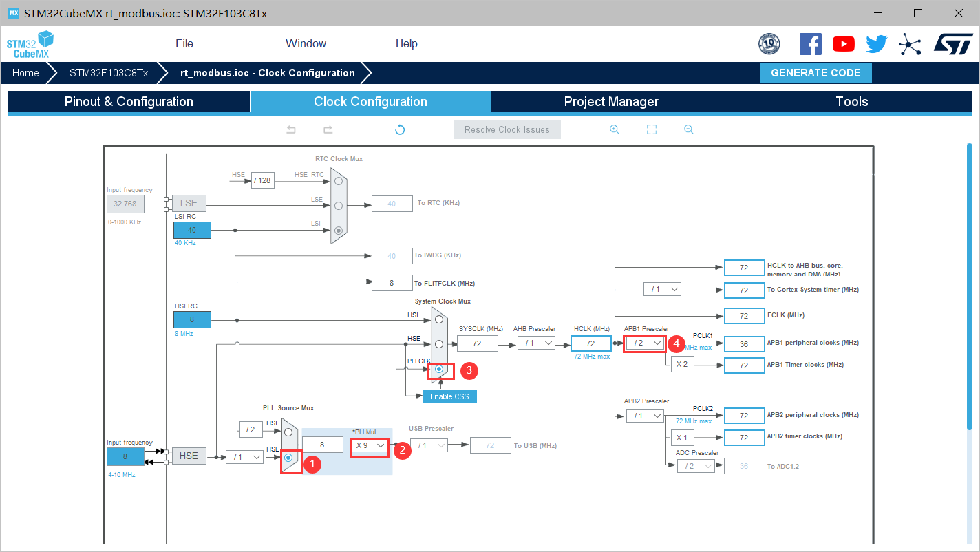The image size is (980, 552).
Task: Open the Help menu
Action: click(407, 43)
